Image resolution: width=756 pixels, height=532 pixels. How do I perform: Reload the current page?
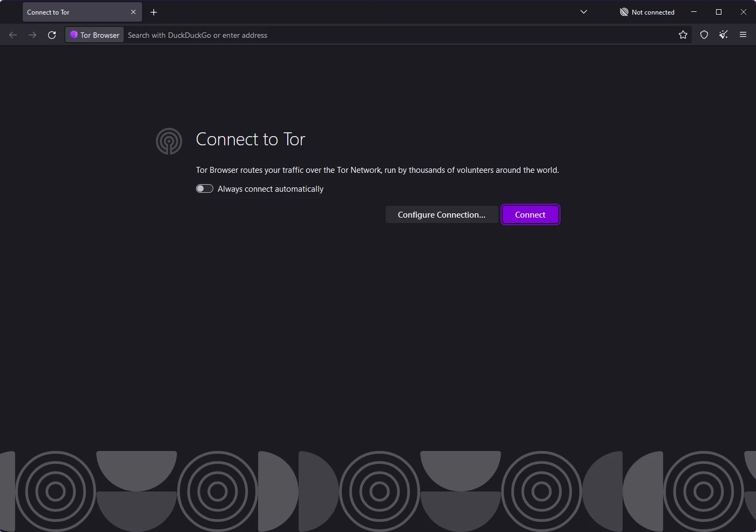pos(52,35)
